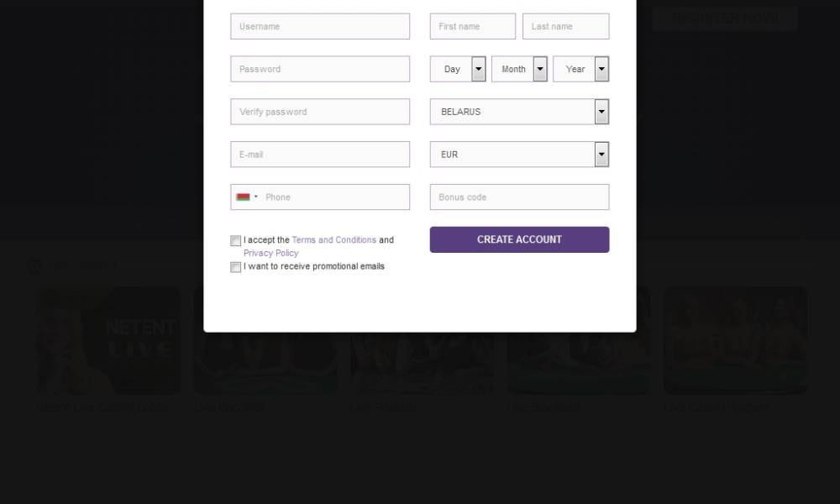Click the Last name field
Screen dimensions: 840x504
[565, 26]
